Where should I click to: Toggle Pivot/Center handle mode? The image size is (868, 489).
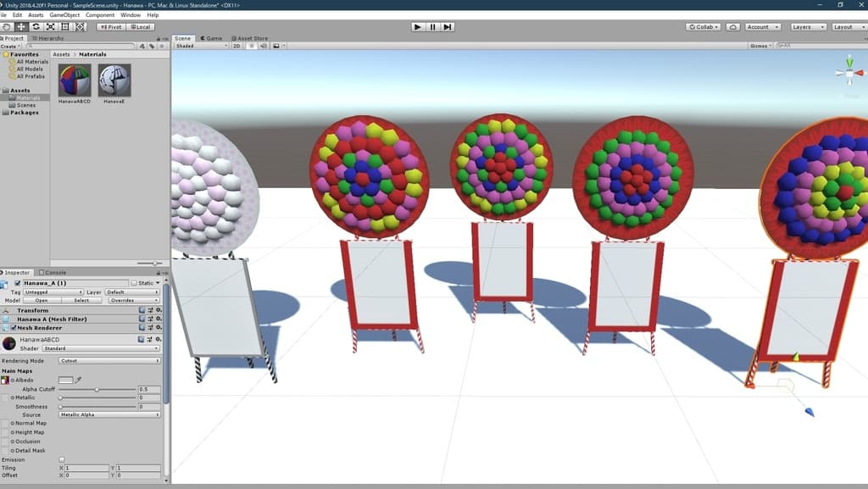tap(111, 26)
